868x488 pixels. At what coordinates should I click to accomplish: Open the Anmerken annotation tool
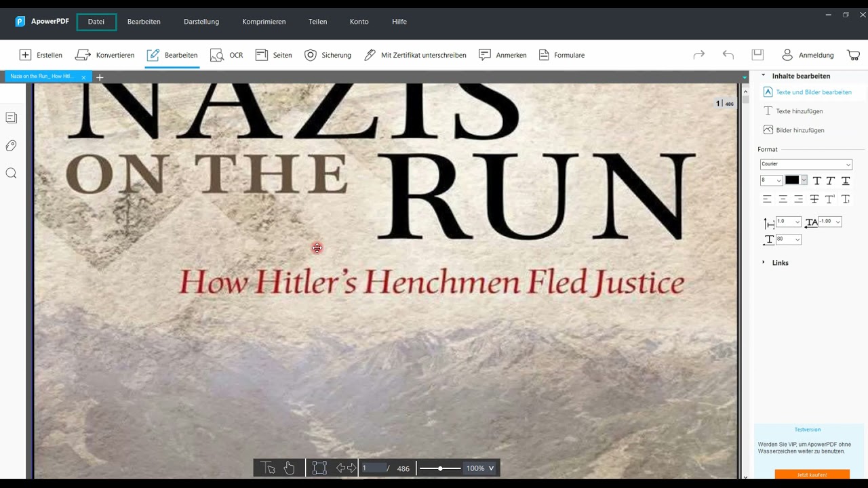pyautogui.click(x=502, y=55)
